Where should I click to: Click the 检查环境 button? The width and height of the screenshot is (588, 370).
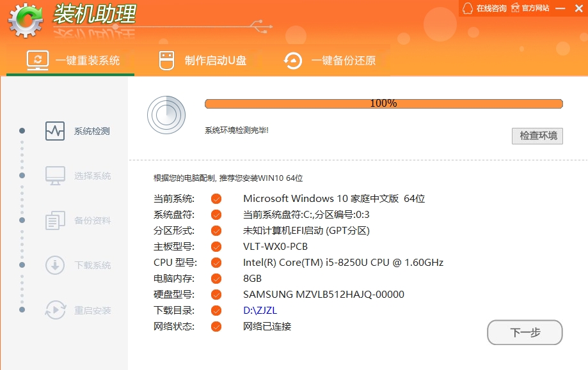click(537, 135)
